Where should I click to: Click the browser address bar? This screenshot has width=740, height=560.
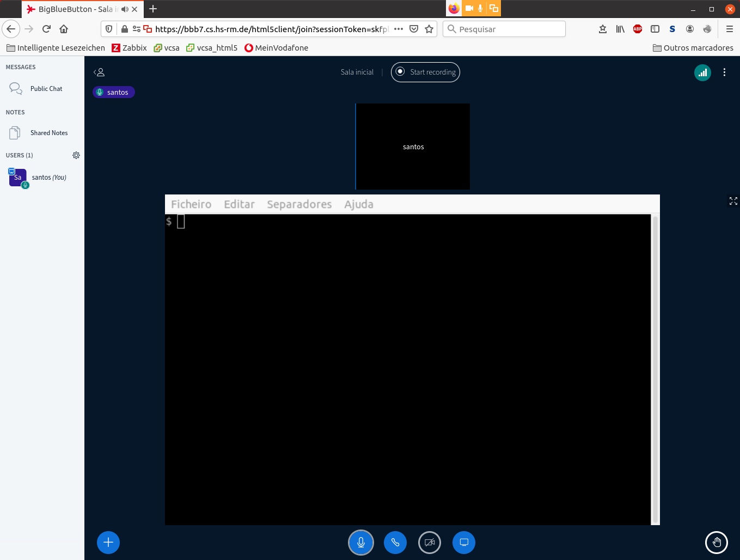pyautogui.click(x=272, y=29)
